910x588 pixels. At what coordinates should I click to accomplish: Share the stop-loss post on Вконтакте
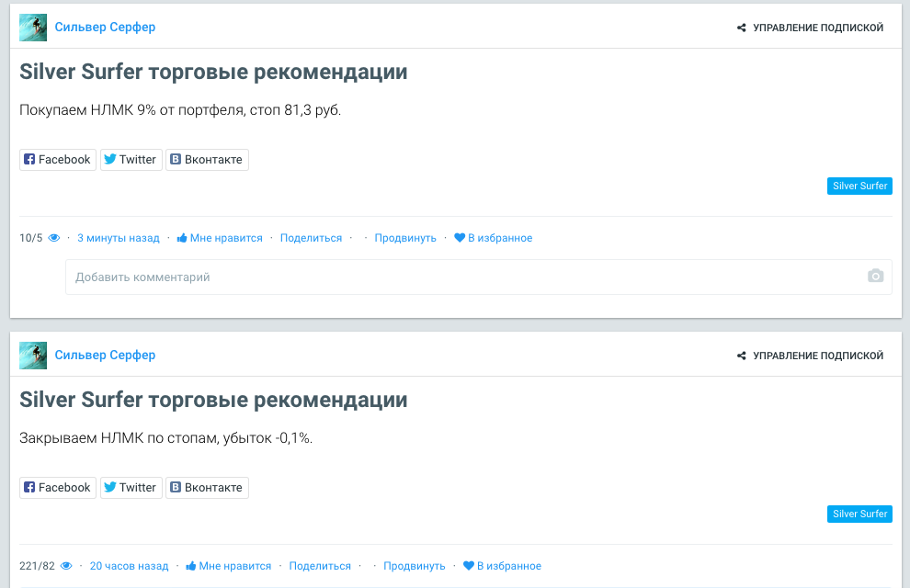coord(207,488)
